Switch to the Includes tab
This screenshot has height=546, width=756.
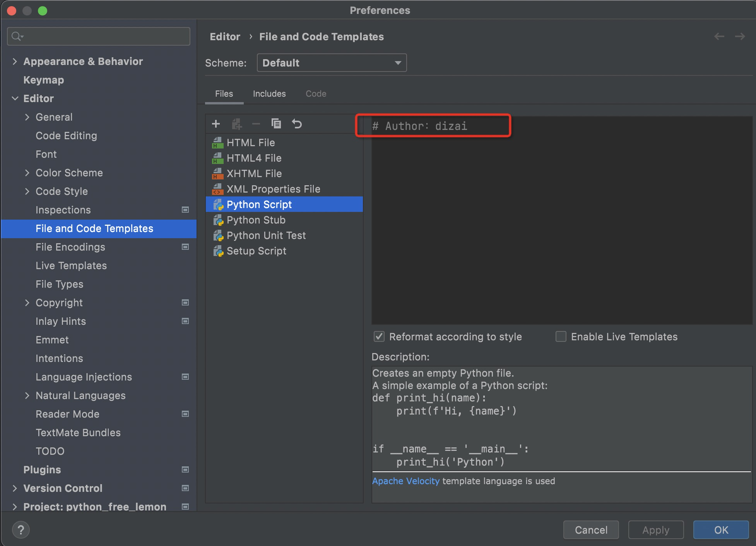click(268, 93)
